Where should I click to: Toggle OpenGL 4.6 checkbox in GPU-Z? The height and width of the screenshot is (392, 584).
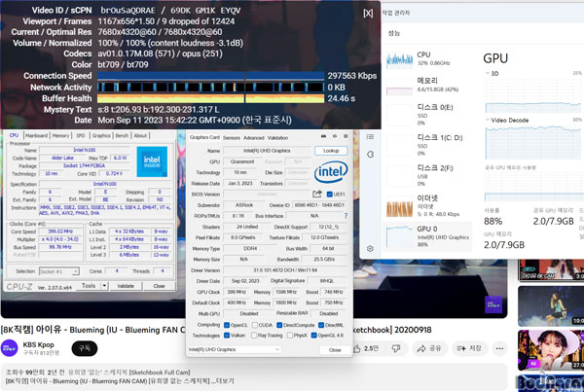point(314,336)
